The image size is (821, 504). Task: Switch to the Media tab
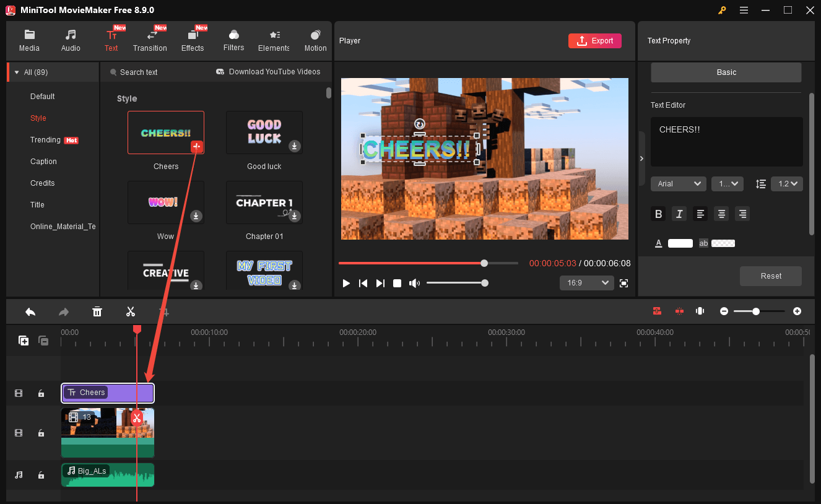(29, 41)
